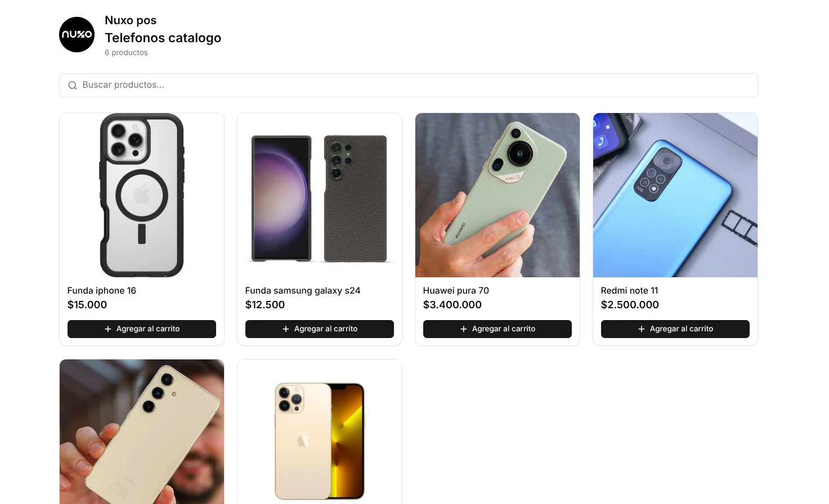Click the Redmi note 11 product title
Image resolution: width=829 pixels, height=504 pixels.
pyautogui.click(x=629, y=291)
